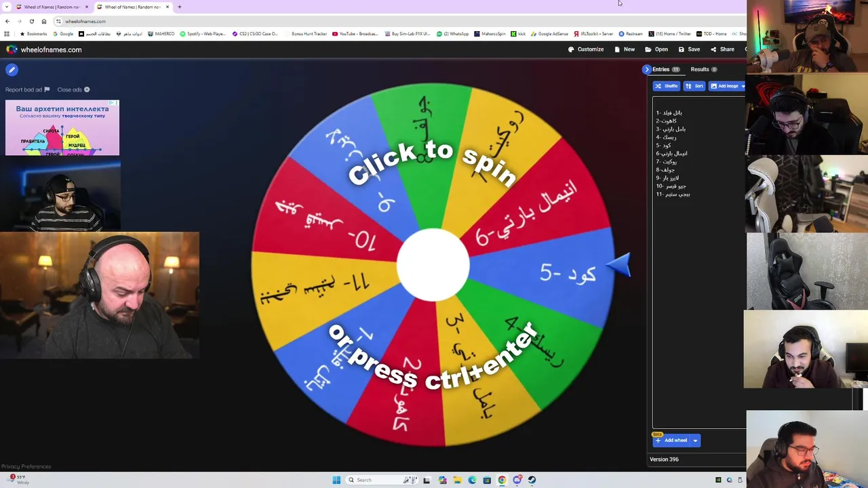Open the Add wheel dropdown arrow
Viewport: 868px width, 488px height.
[x=695, y=441]
